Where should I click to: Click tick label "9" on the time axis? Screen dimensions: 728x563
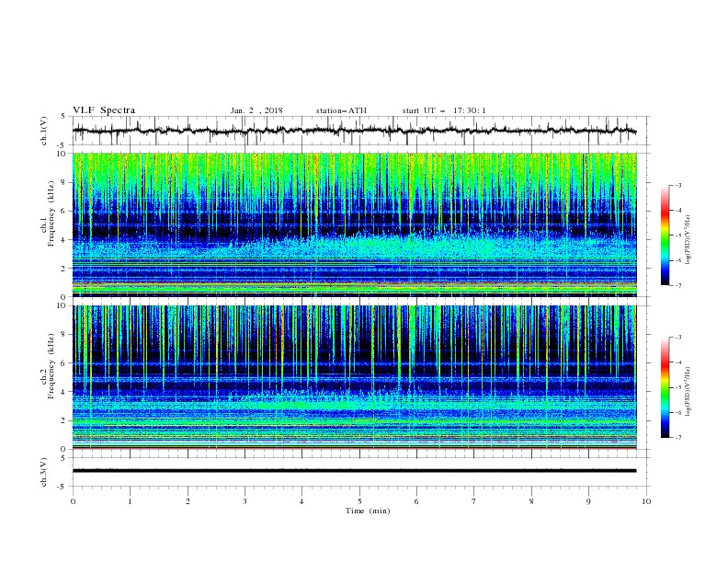(588, 501)
